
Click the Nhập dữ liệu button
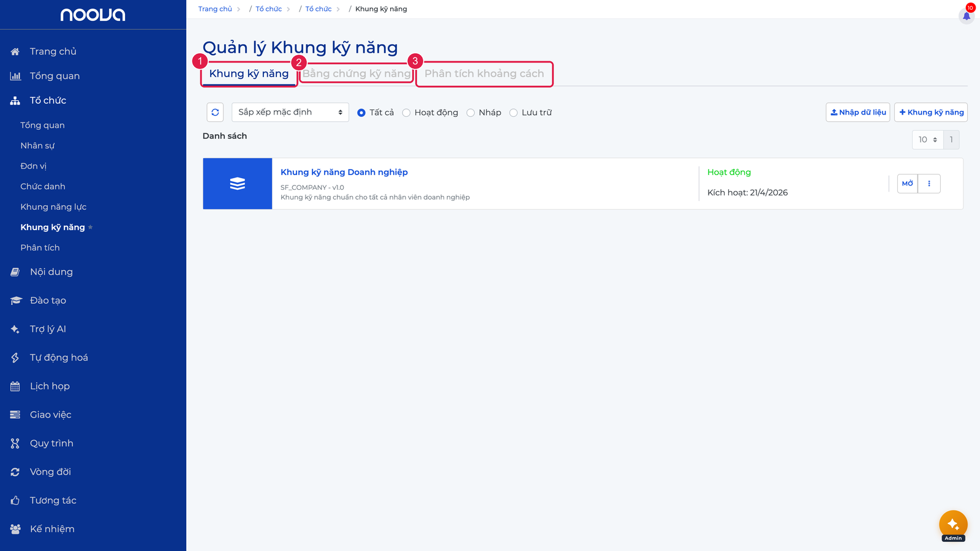tap(858, 112)
